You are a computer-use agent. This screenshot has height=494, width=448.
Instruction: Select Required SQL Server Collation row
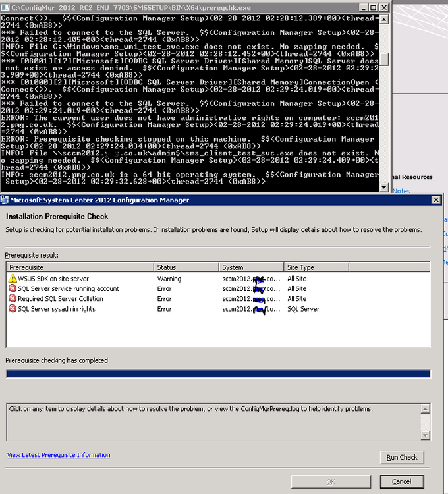coord(218,298)
